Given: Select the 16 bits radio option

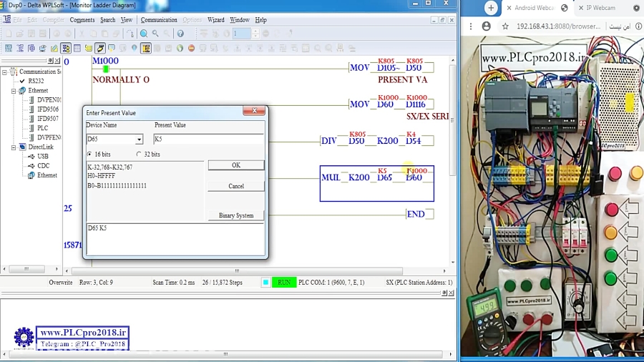Looking at the screenshot, I should 89,155.
